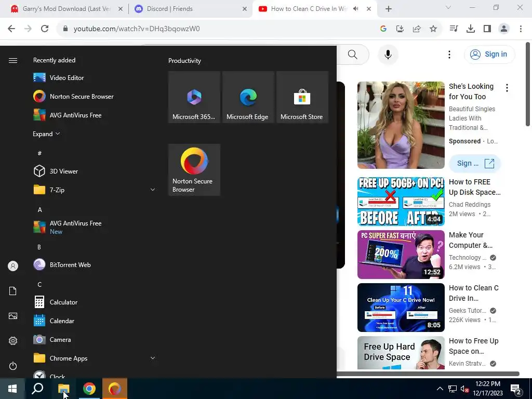Launch Norton Secure Browser from Recently added list
The image size is (532, 399).
point(95,96)
